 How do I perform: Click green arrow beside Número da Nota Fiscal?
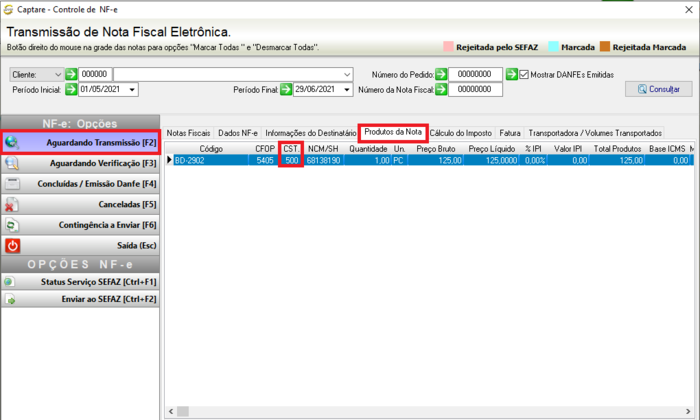[x=441, y=89]
